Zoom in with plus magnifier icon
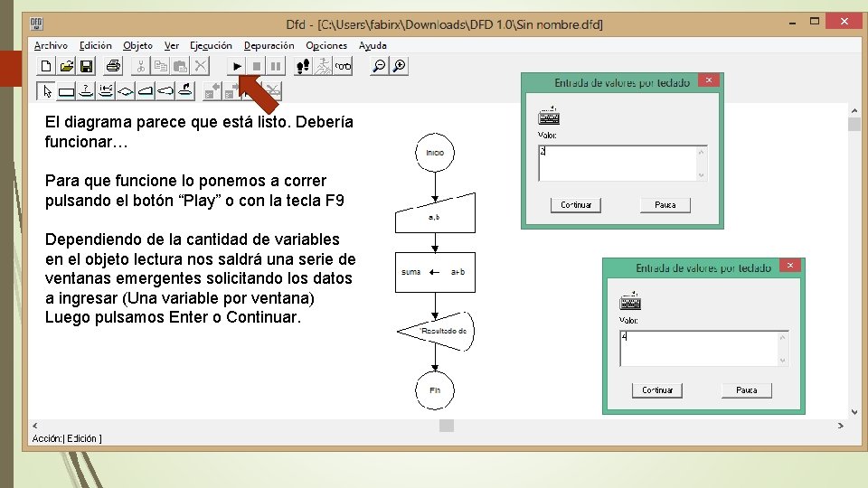The width and height of the screenshot is (868, 488). point(399,66)
